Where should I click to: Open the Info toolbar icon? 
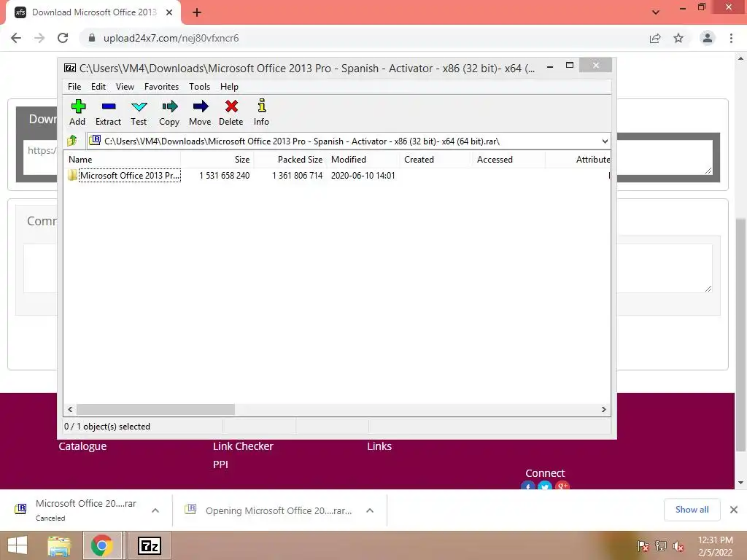click(262, 105)
